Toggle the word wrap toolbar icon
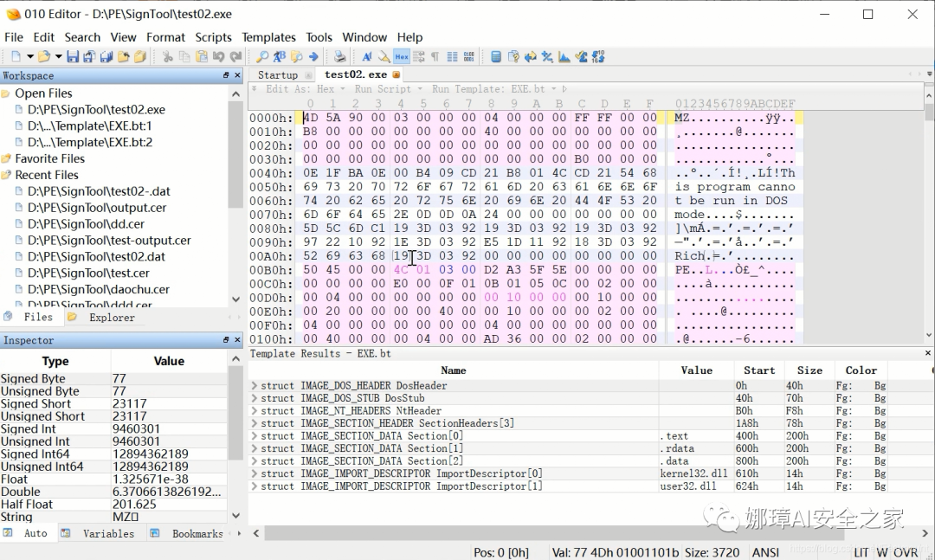The height and width of the screenshot is (560, 935). click(419, 56)
